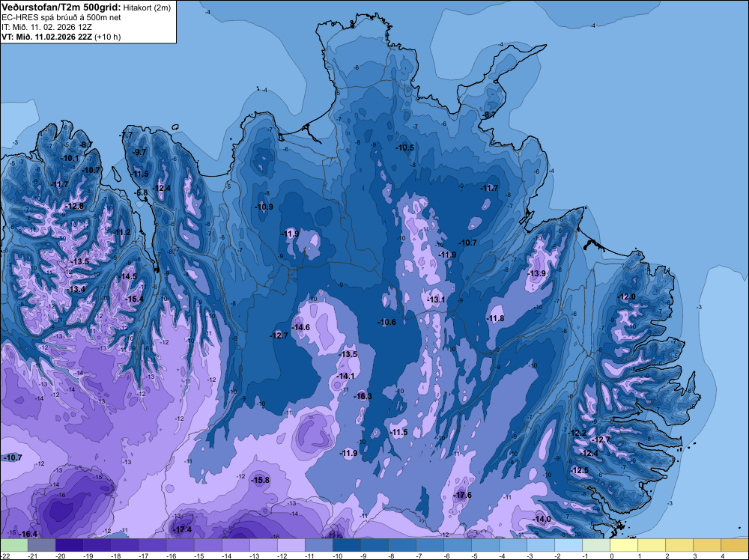This screenshot has height=560, width=749.
Task: Click the -12.0 temperature label
Action: 627,296
